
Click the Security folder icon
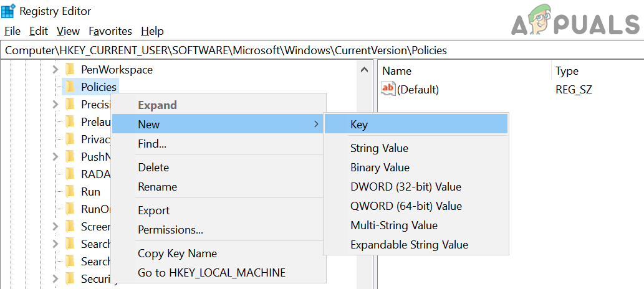click(x=70, y=279)
